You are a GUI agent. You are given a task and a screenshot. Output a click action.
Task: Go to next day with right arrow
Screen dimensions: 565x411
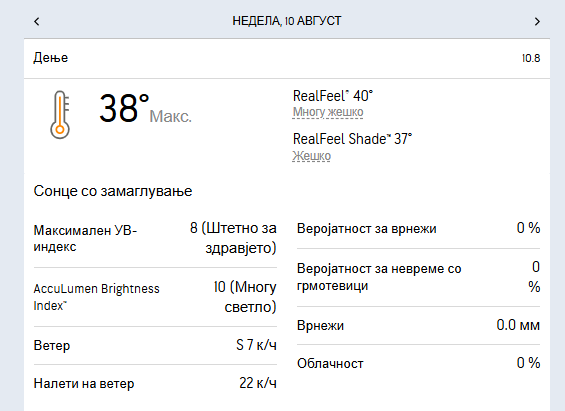tap(537, 22)
